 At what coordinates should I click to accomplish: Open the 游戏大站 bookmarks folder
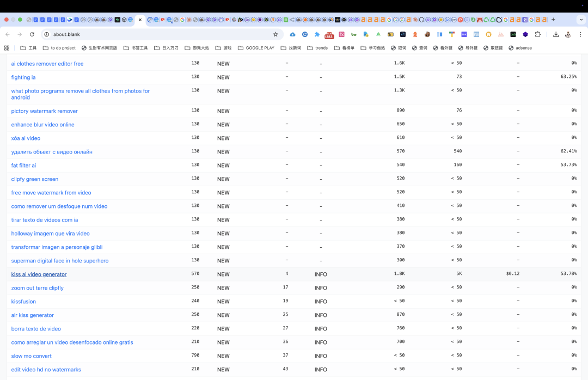[x=197, y=48]
